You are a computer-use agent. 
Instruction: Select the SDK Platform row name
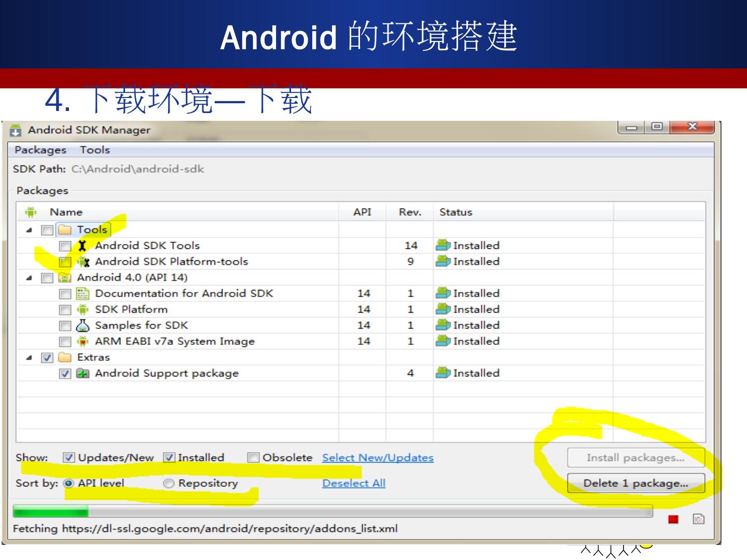131,310
